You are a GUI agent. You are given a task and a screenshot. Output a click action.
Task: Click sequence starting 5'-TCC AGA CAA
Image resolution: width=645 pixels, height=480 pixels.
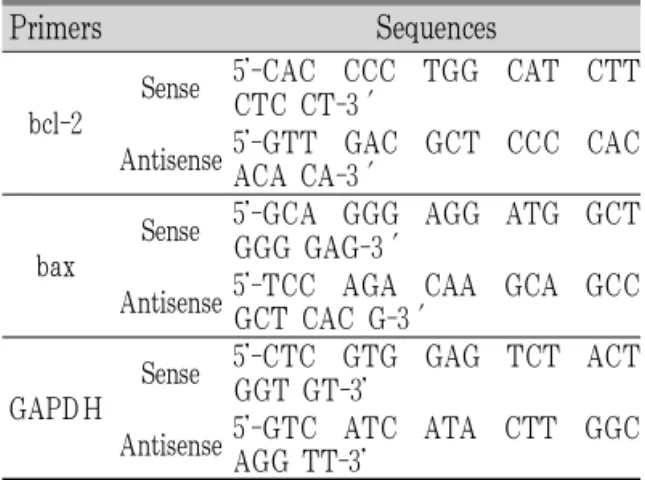436,302
